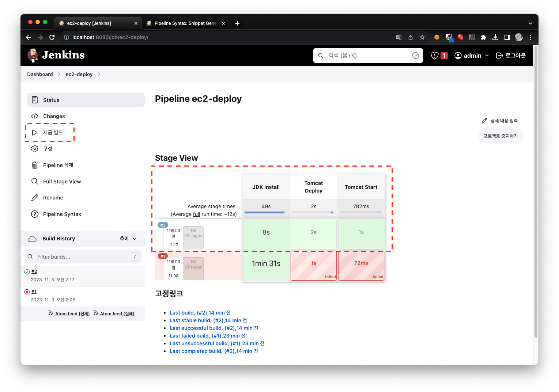
Task: Open the Chrome three-dot menu
Action: tap(530, 37)
